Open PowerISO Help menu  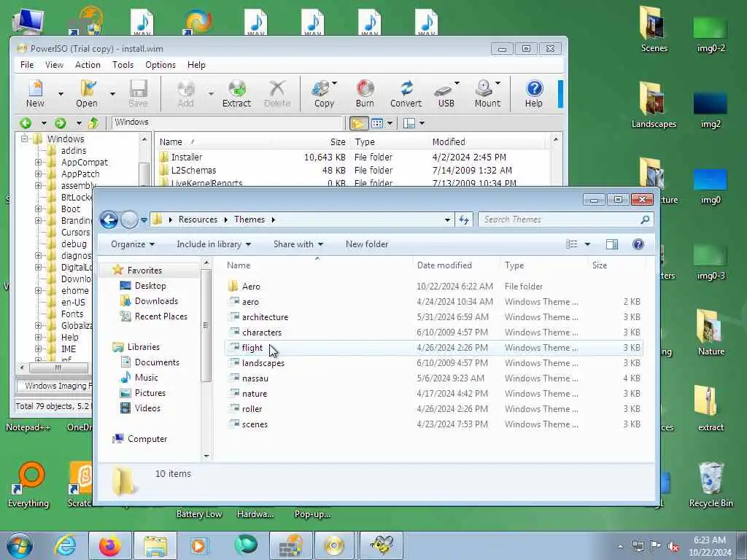pos(196,65)
